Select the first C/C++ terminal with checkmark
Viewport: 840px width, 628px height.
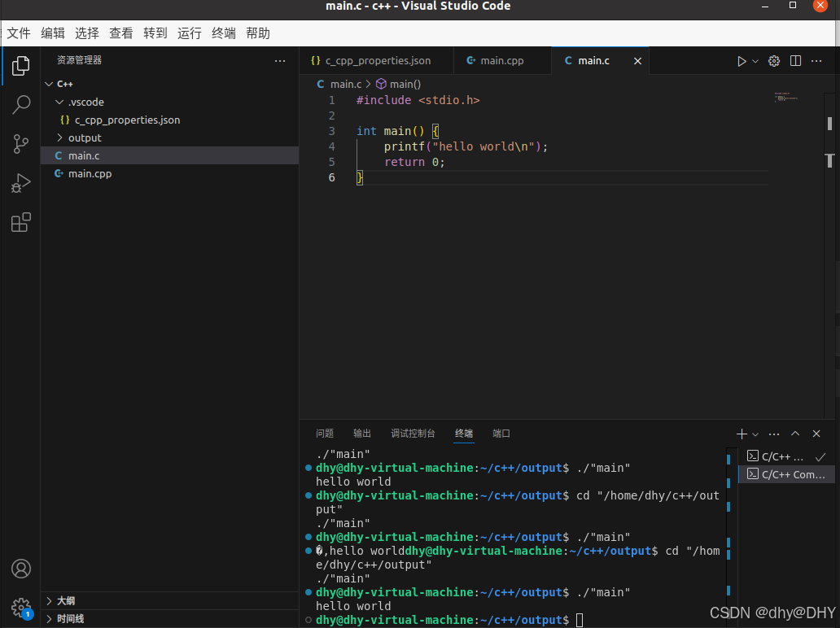(x=786, y=456)
